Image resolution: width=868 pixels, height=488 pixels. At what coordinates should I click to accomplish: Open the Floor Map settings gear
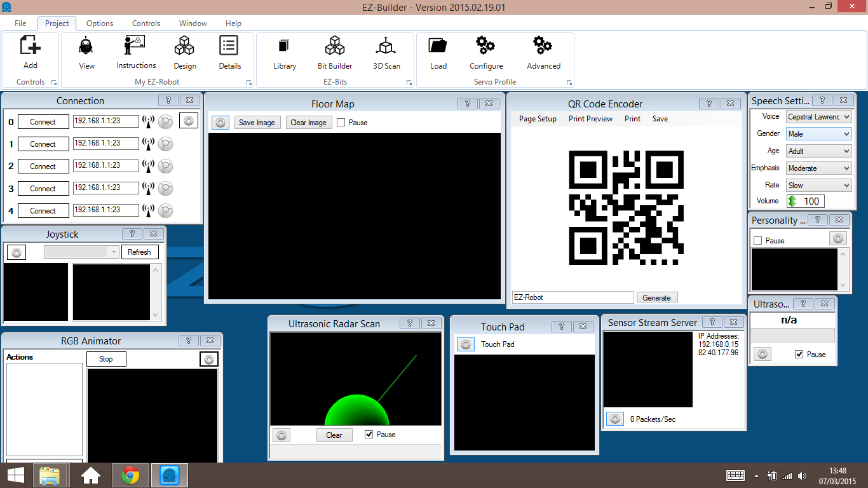pyautogui.click(x=220, y=122)
